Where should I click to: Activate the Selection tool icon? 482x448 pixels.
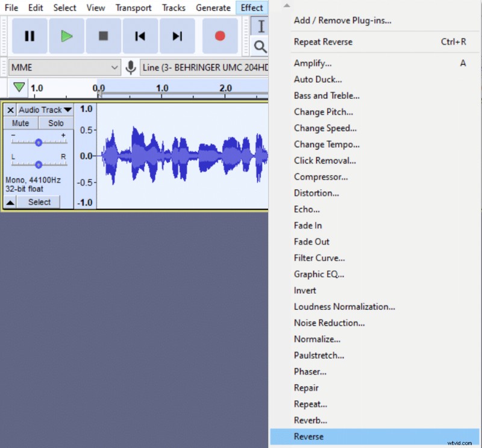tap(261, 27)
